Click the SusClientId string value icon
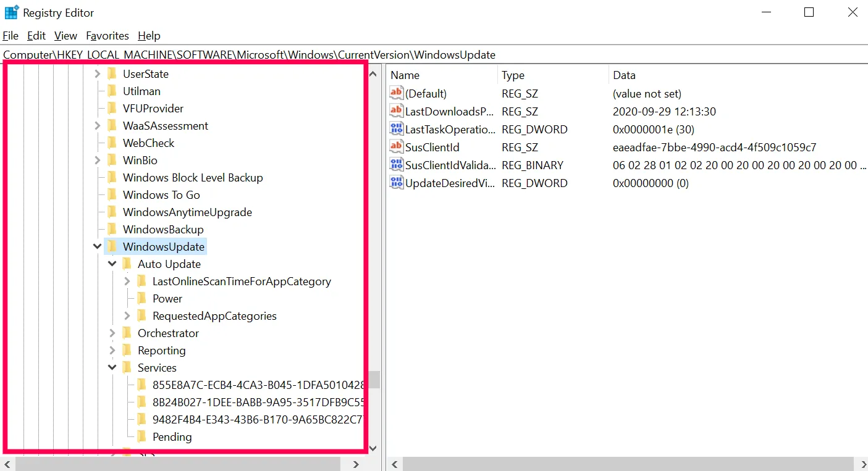Screen dimensions: 868x471 (396, 147)
